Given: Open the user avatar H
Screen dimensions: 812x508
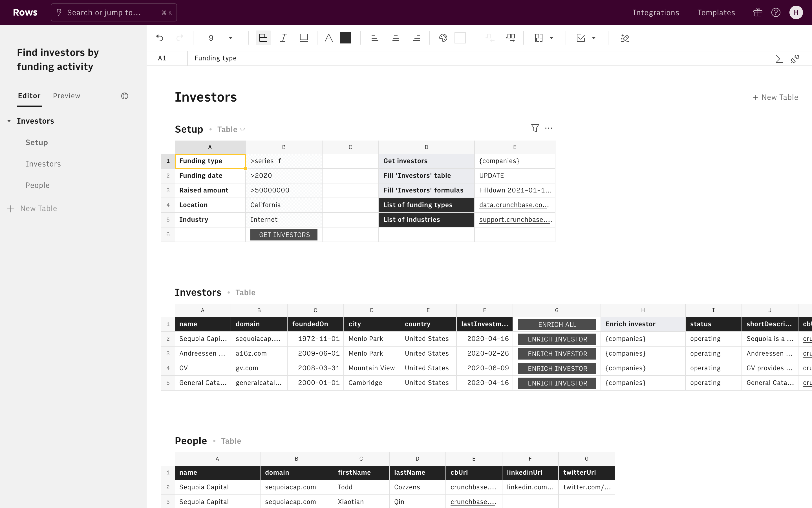Looking at the screenshot, I should (796, 12).
